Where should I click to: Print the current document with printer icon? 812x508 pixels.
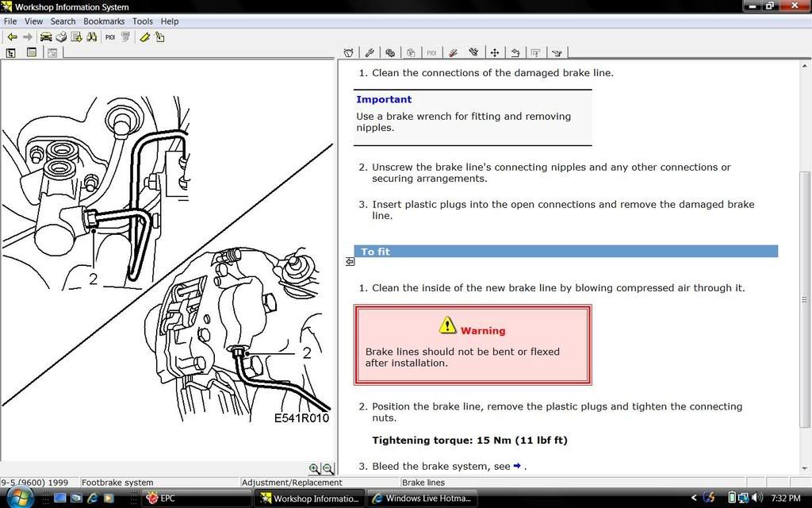click(61, 37)
